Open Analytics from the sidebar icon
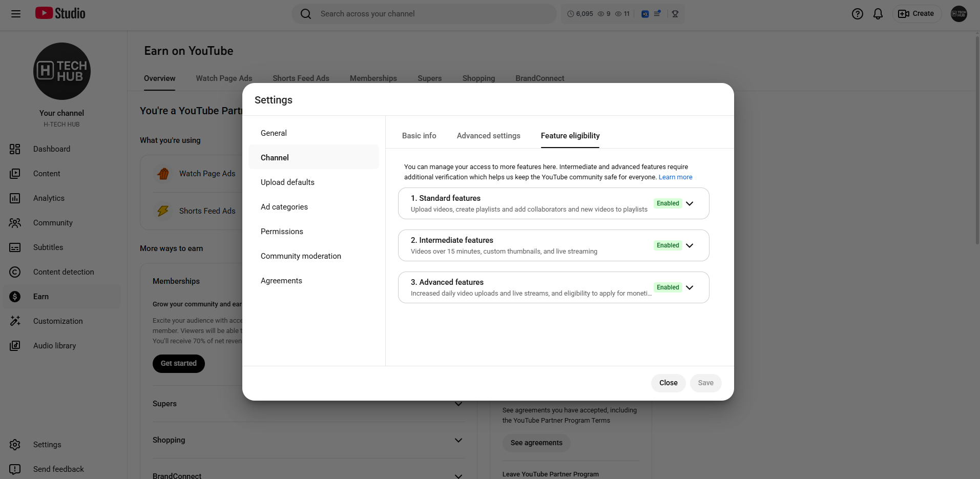980x479 pixels. tap(15, 198)
